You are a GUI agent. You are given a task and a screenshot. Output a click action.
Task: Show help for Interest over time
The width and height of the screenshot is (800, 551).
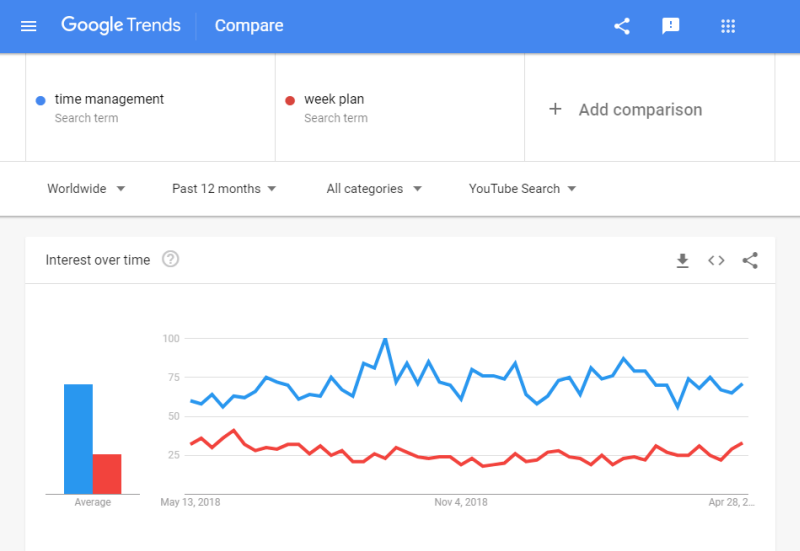170,259
